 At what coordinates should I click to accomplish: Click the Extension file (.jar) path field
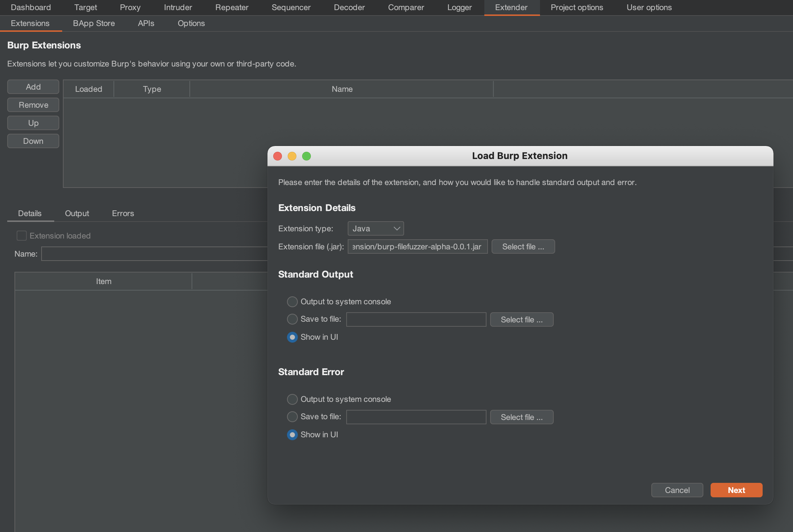(418, 246)
